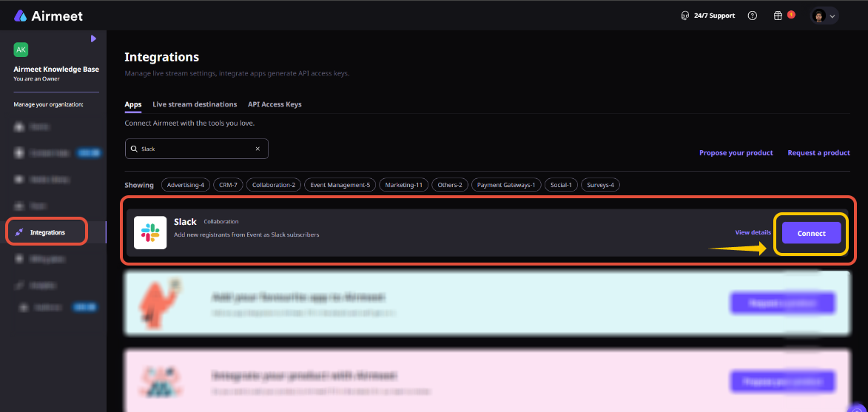Click the search magnifier icon
The width and height of the screenshot is (868, 412).
[134, 149]
